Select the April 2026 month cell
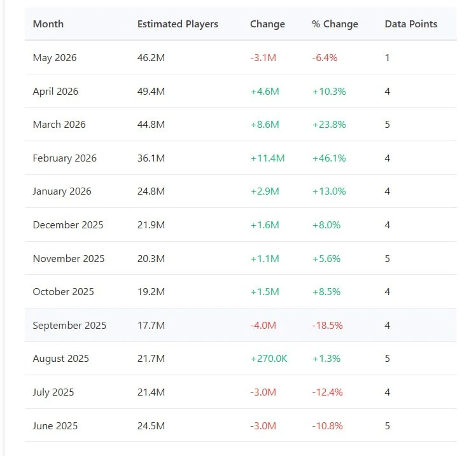The image size is (476, 456). coord(55,92)
